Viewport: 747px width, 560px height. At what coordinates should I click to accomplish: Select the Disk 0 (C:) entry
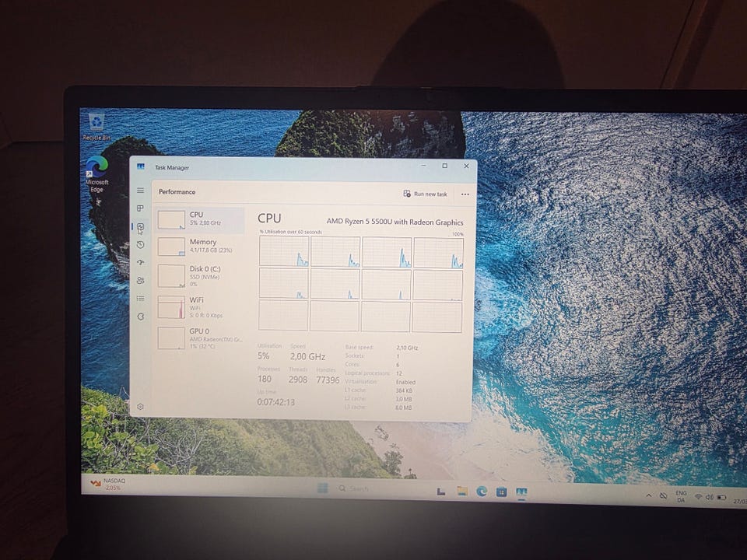[x=200, y=276]
